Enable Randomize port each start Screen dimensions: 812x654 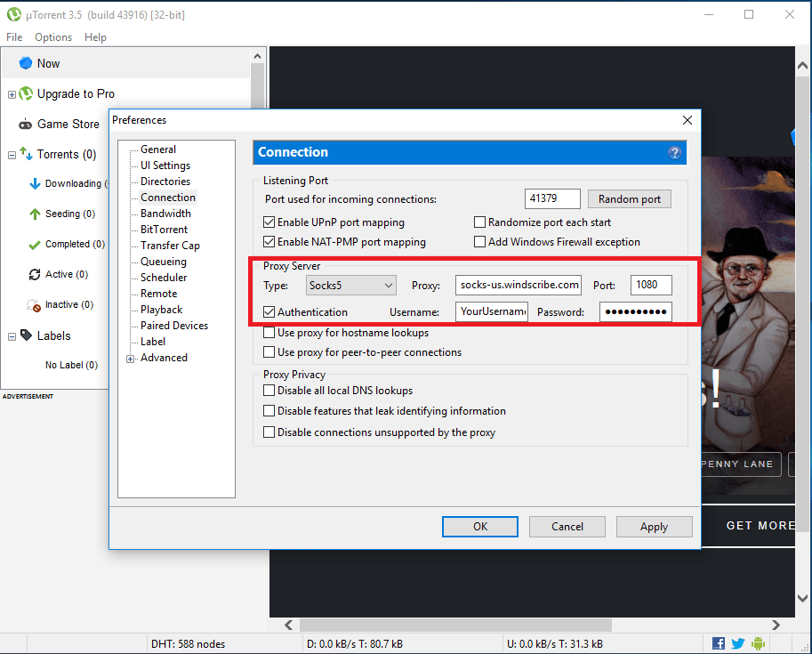(x=479, y=222)
